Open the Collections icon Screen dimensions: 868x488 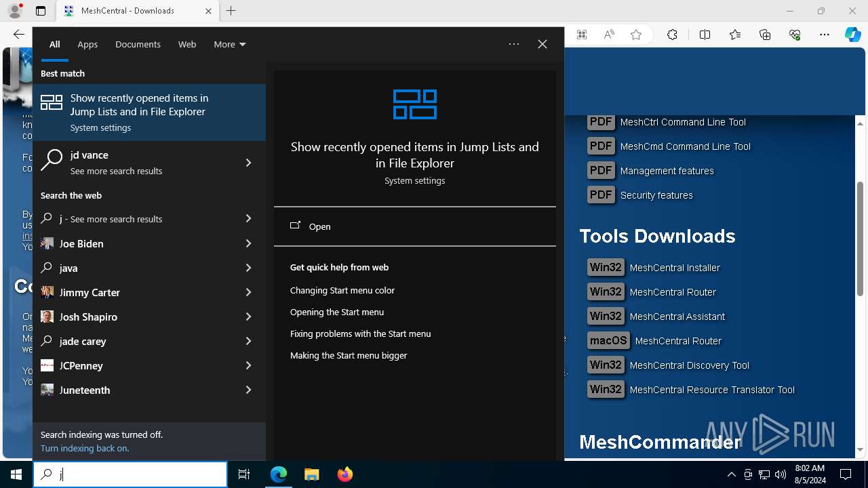point(765,35)
